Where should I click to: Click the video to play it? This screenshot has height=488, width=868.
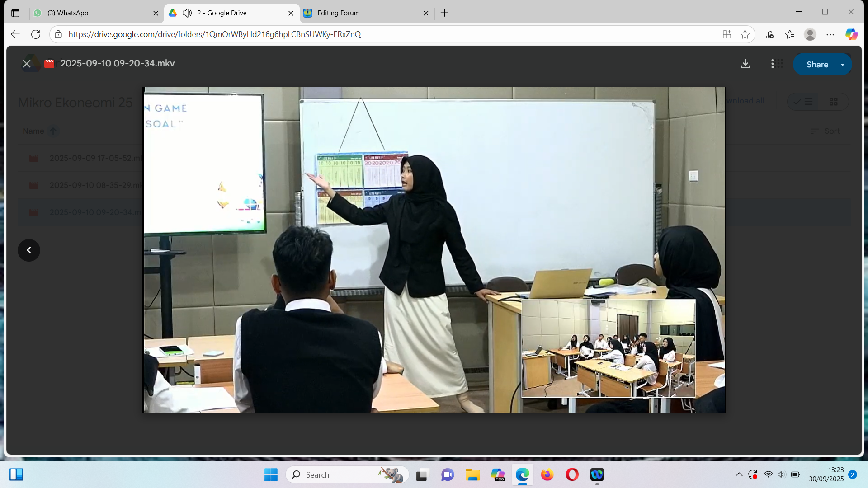click(434, 250)
